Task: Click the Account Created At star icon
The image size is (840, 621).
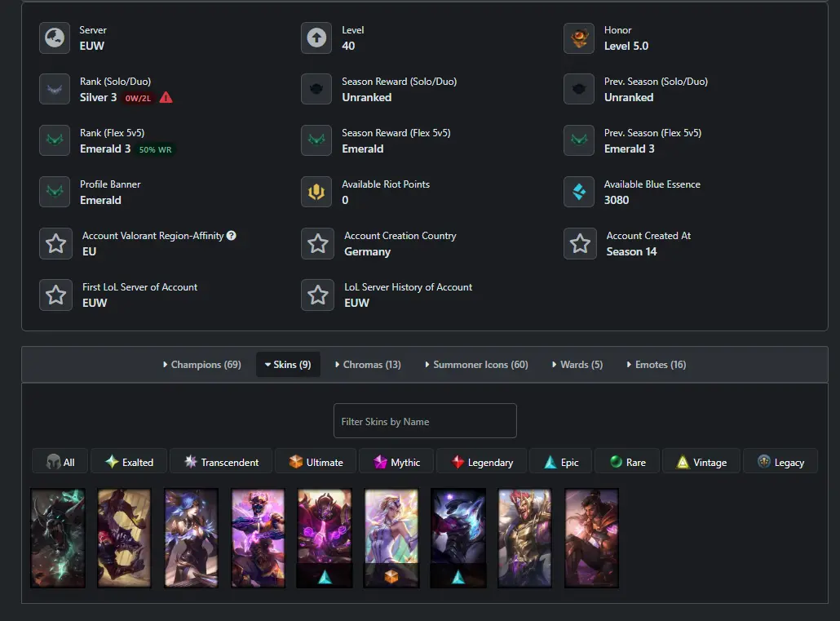Action: click(x=580, y=243)
